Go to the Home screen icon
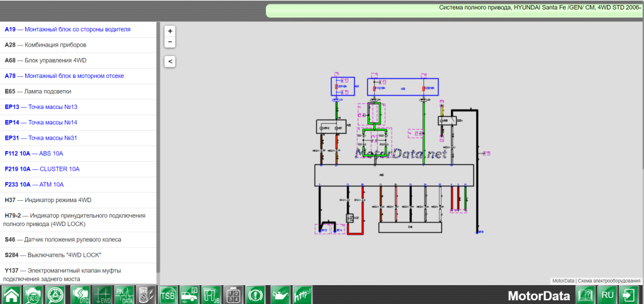 click(12, 295)
